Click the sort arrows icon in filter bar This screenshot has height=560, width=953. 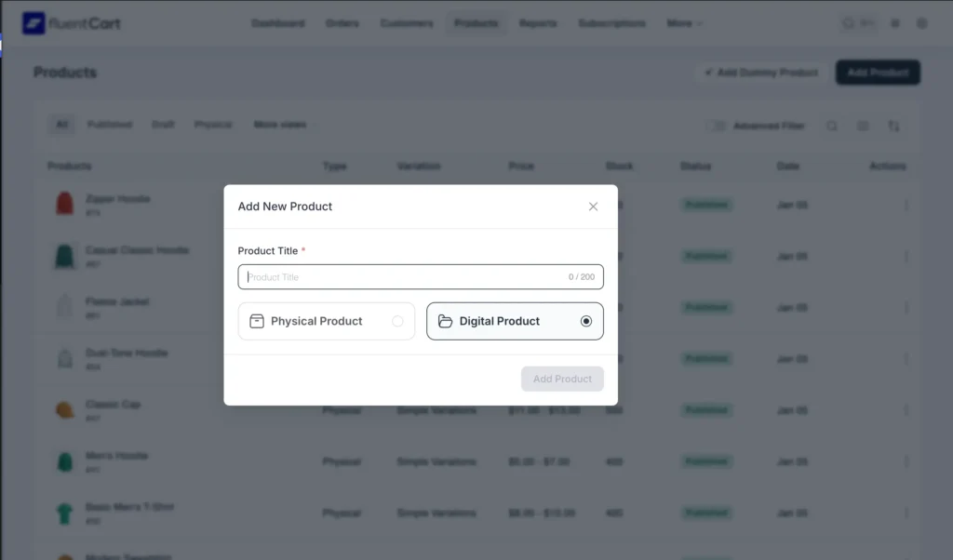pos(893,126)
